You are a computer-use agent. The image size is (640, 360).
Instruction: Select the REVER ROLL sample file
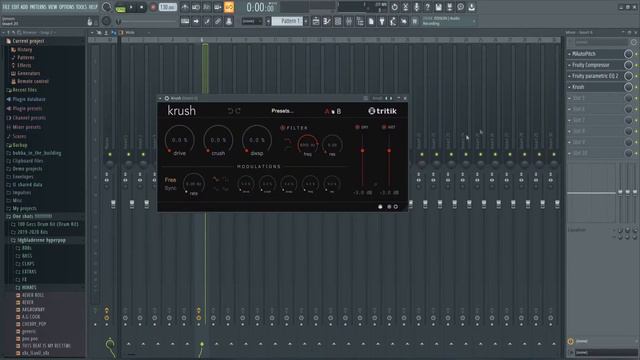click(x=33, y=295)
